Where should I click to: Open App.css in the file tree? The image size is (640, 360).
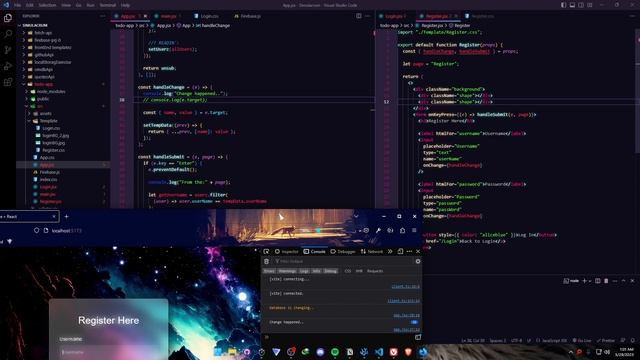[63, 158]
